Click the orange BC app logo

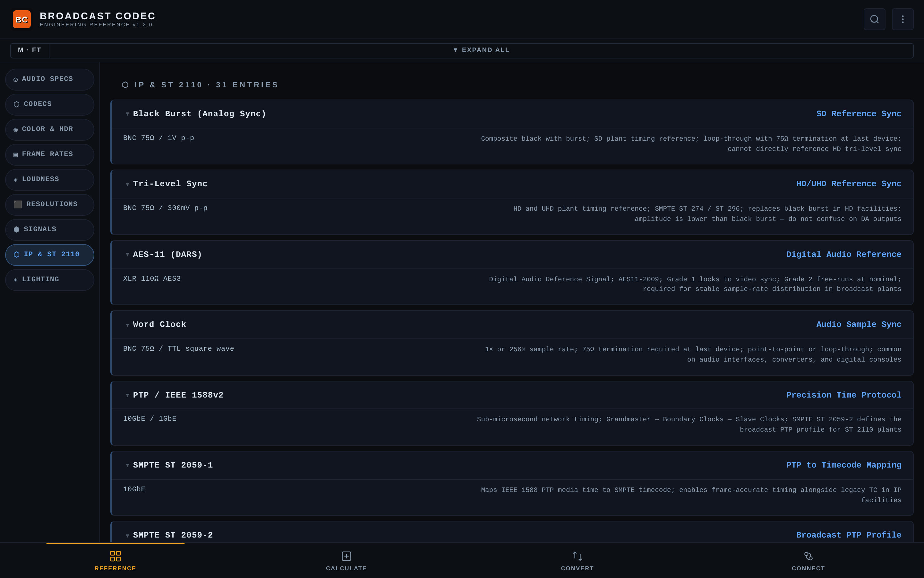point(22,19)
